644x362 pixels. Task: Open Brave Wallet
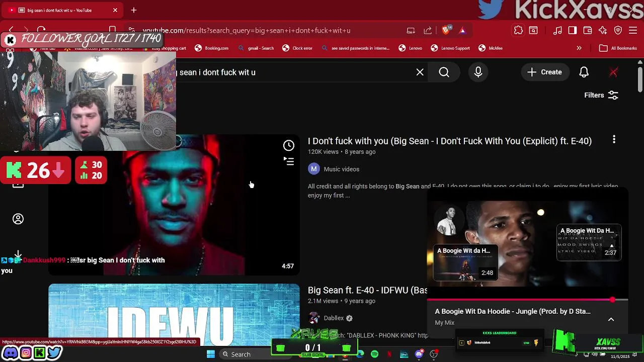588,30
